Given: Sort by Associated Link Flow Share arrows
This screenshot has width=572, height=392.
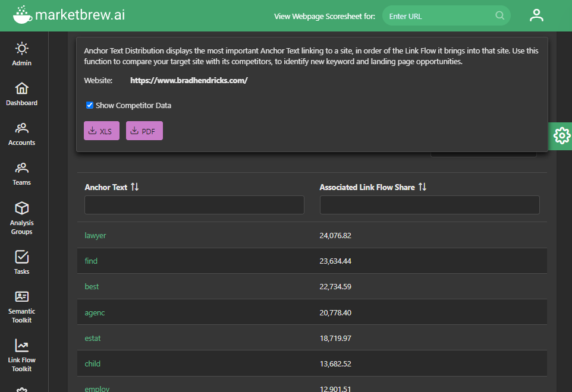Looking at the screenshot, I should pyautogui.click(x=422, y=187).
